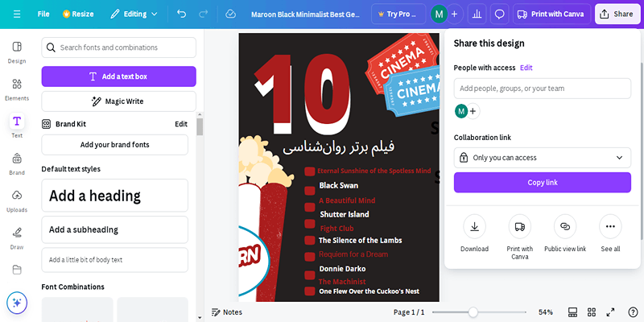Click the Download icon
The width and height of the screenshot is (644, 322).
(x=474, y=226)
